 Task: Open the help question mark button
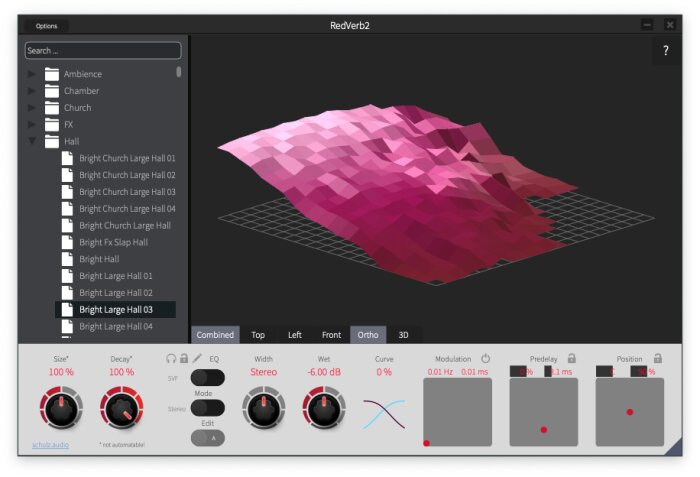(666, 50)
